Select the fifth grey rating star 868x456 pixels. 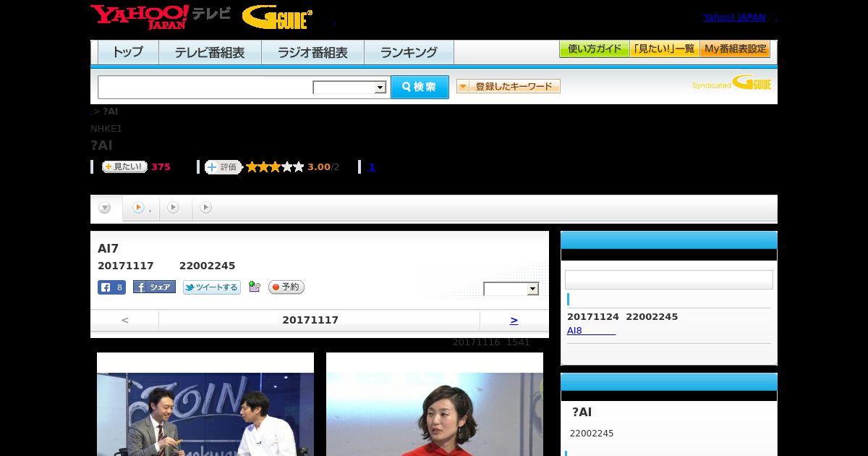click(298, 167)
